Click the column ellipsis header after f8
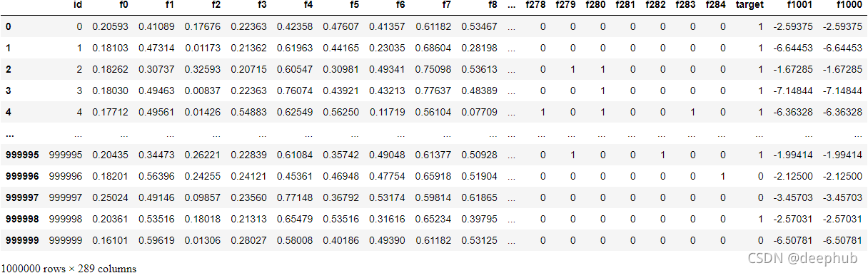 click(510, 6)
